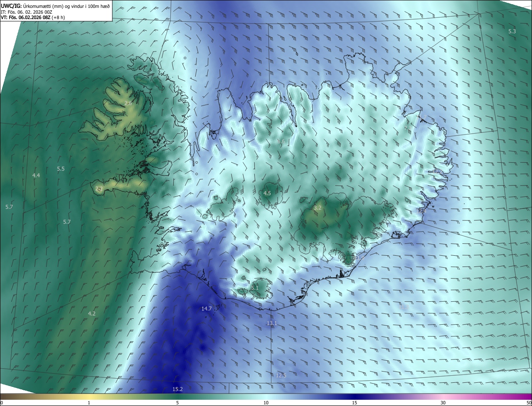Click the 4.4 value on the map

(36, 176)
